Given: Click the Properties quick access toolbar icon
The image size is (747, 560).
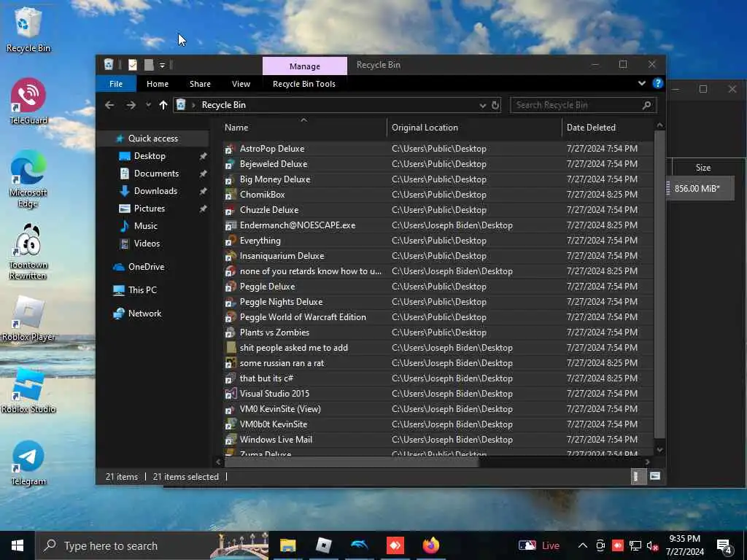Looking at the screenshot, I should coord(133,64).
